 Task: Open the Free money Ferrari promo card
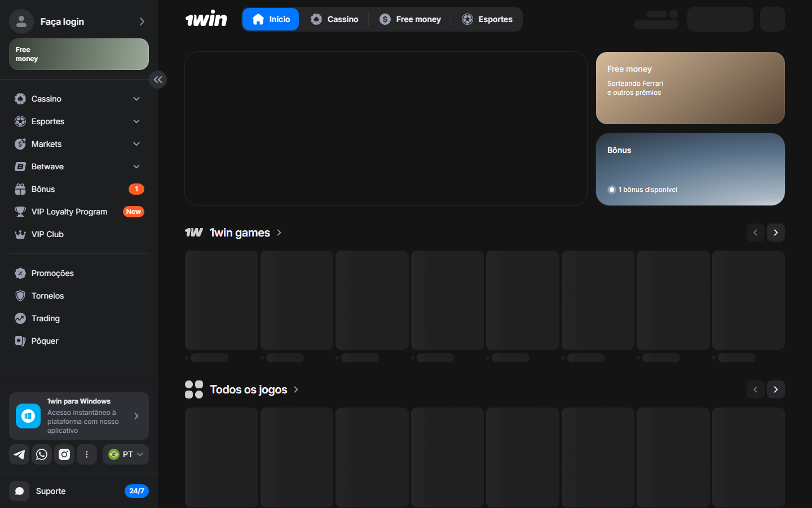coord(690,88)
